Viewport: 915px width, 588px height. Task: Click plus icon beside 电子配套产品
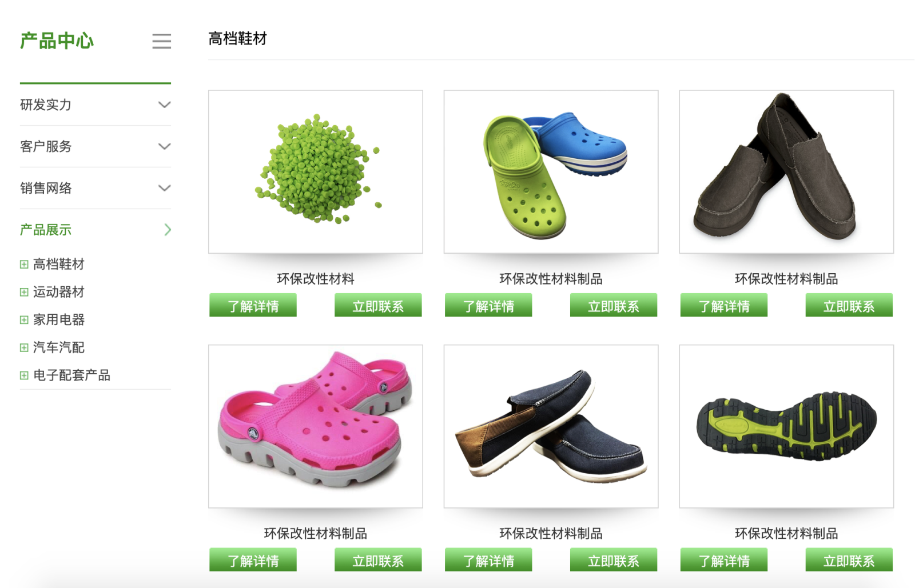pyautogui.click(x=24, y=375)
